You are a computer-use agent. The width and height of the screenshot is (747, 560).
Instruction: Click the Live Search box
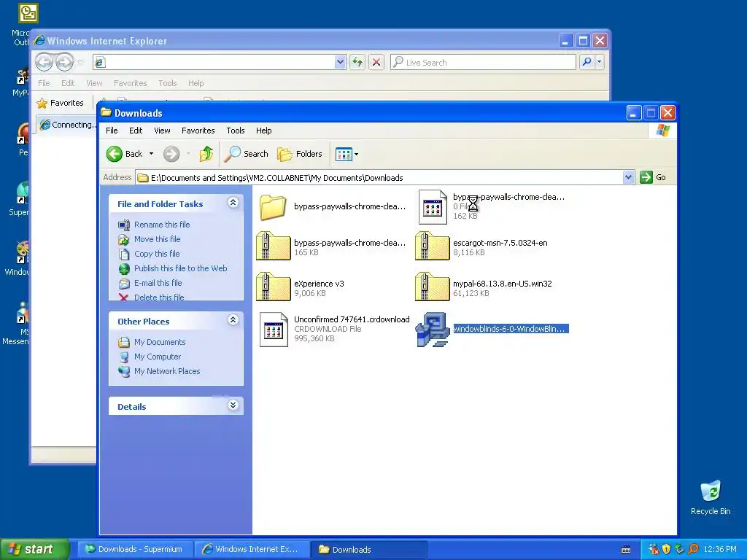[x=483, y=62]
